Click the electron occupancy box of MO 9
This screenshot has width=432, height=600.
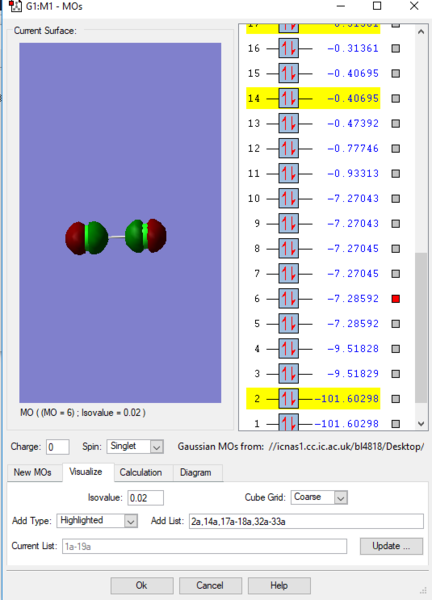pyautogui.click(x=289, y=223)
